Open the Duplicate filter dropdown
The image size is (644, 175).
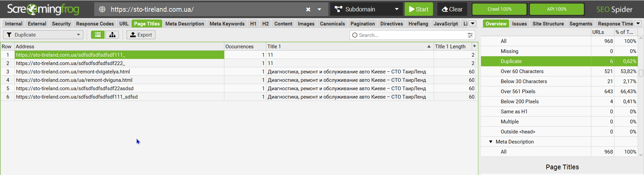[43, 35]
